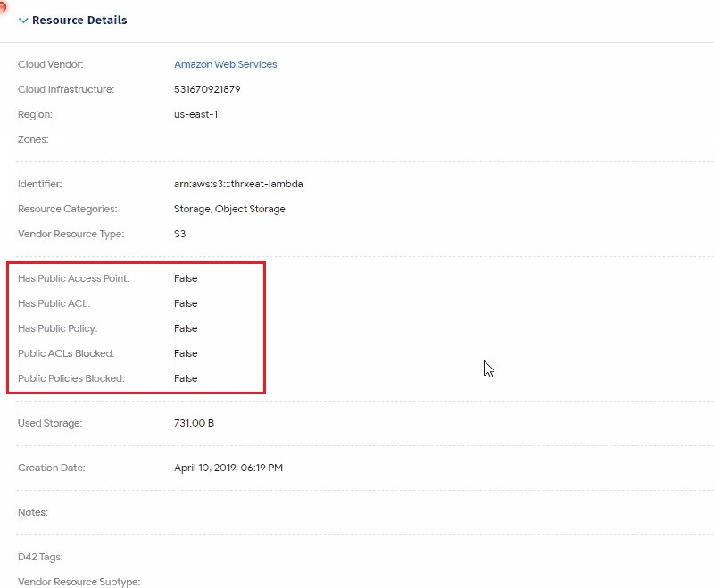The height and width of the screenshot is (588, 714).
Task: Click the Vendor Resource Type value S3
Action: point(180,234)
